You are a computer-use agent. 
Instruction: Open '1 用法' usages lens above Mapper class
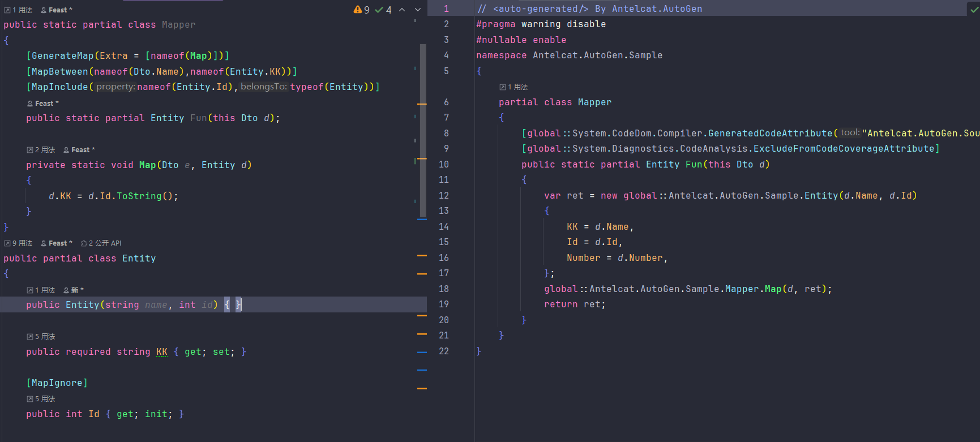tap(19, 10)
